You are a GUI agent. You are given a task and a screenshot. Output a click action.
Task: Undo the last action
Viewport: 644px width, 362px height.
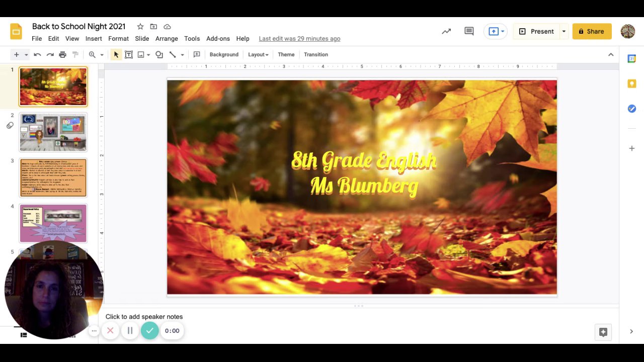(37, 54)
